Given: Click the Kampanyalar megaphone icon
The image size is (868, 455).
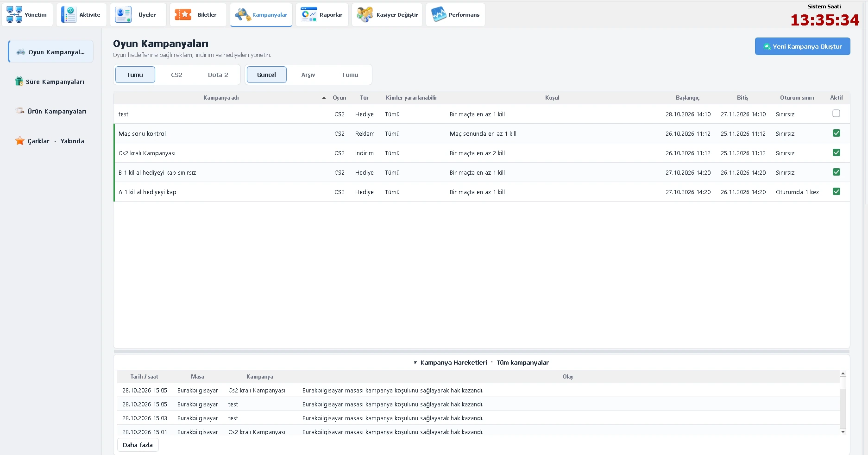Looking at the screenshot, I should tap(243, 15).
